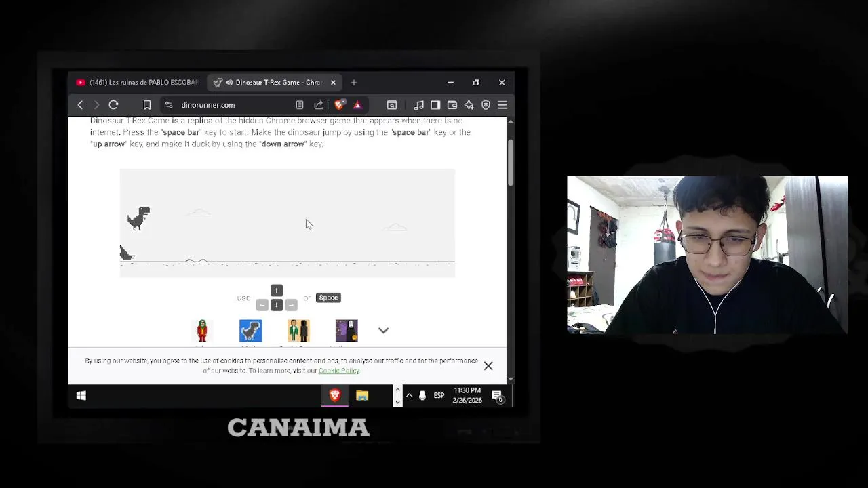Screen dimensions: 868x488
Task: Click the T-Rex in the game canvas
Action: pos(138,218)
